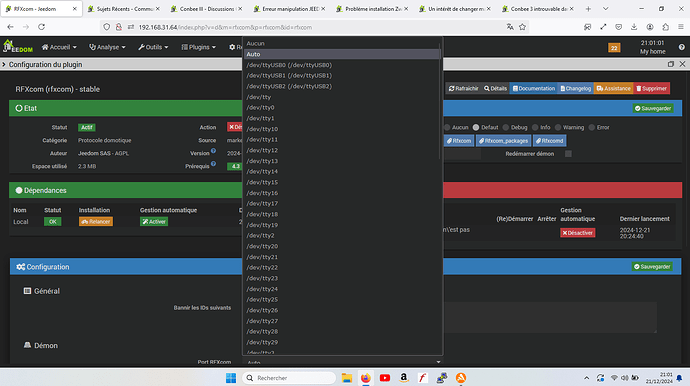
Task: Open Firefox from the taskbar
Action: coord(365,378)
